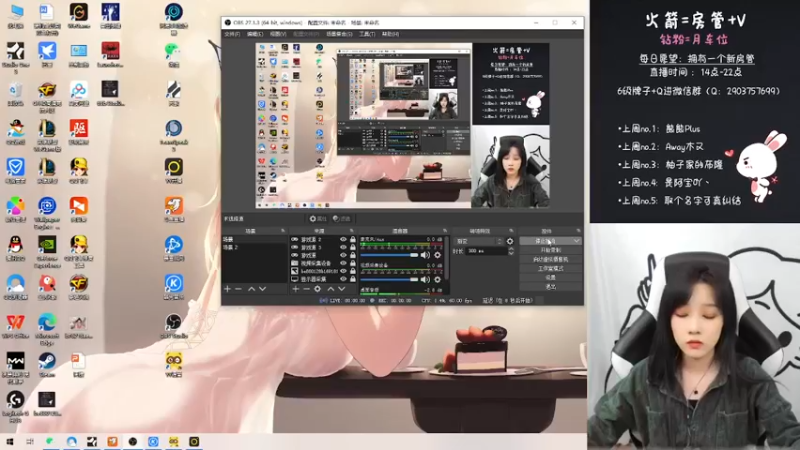800x450 pixels.
Task: Open Task View on the taskbar
Action: pos(30,441)
